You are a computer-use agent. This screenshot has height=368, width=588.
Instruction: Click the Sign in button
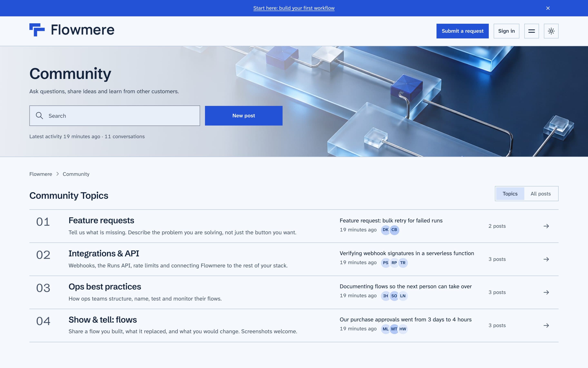pos(506,31)
